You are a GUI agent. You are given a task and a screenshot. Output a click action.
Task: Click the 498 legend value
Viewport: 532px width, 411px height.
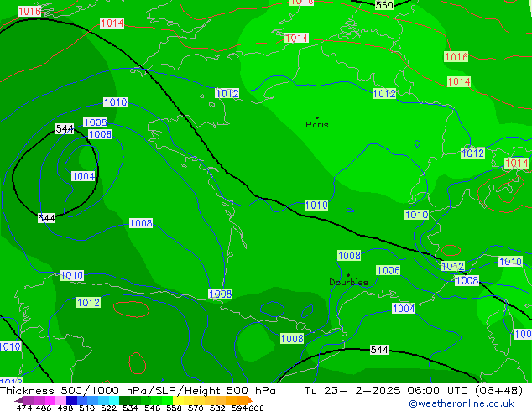point(65,408)
